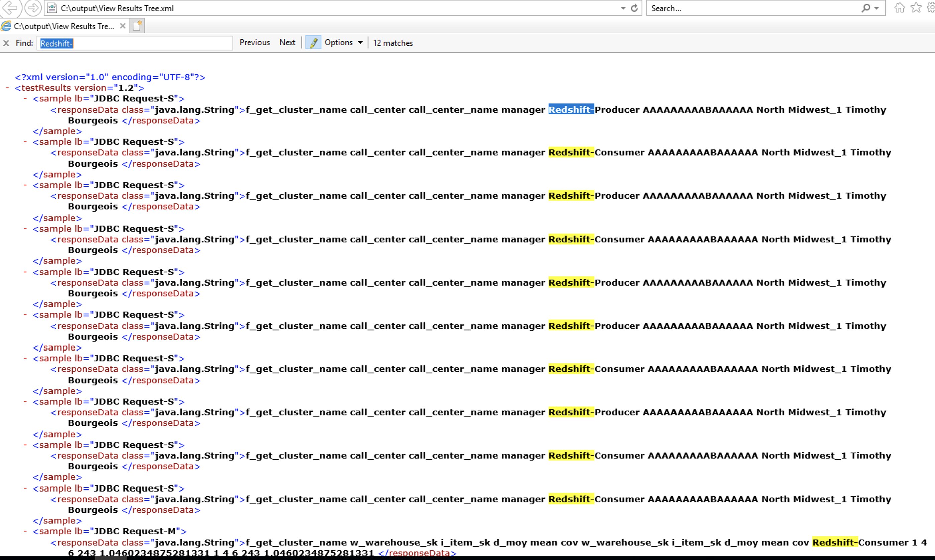Click Next in the Find bar
Viewport: 935px width, 560px height.
coord(287,43)
